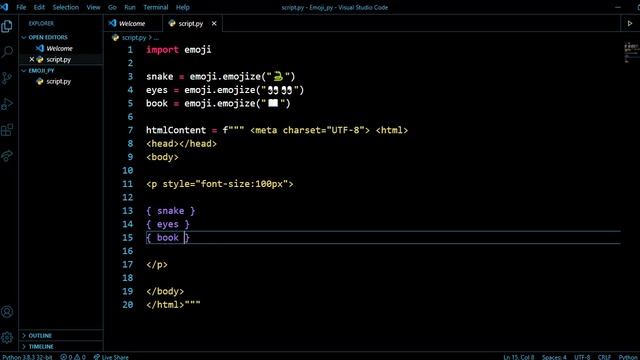Click the VS Code logo in title bar

(x=4, y=7)
